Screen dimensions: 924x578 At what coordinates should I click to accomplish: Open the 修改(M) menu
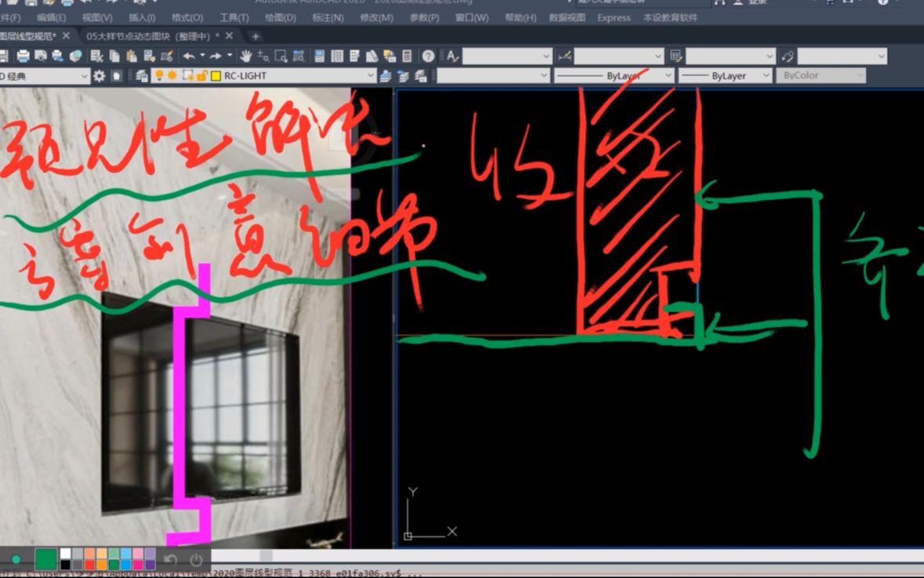[x=376, y=17]
